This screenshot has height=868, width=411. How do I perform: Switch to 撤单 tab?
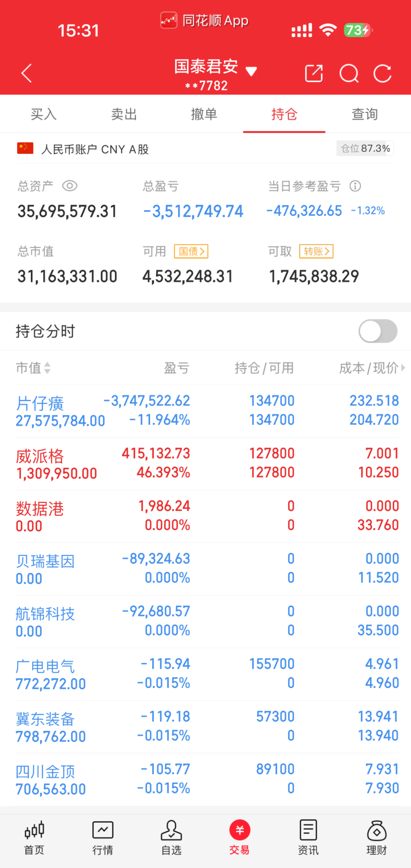click(x=204, y=114)
